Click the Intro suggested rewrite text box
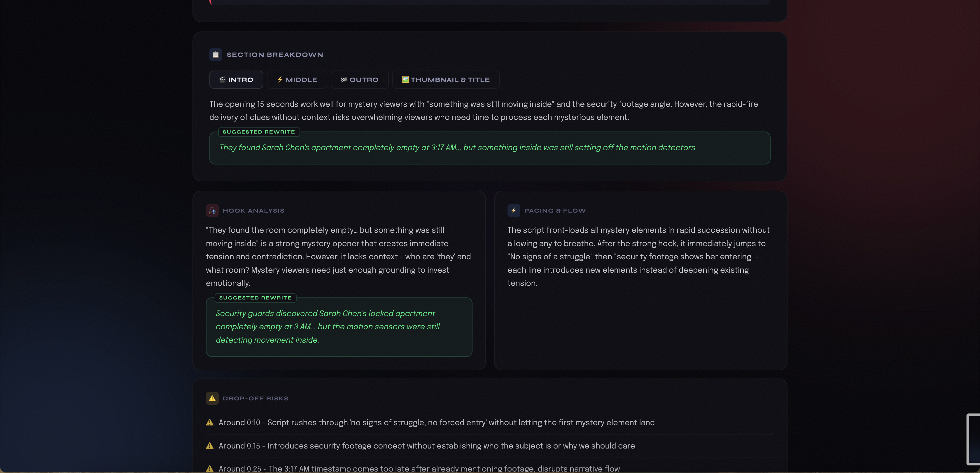Screen dimensions: 980x473 point(489,148)
